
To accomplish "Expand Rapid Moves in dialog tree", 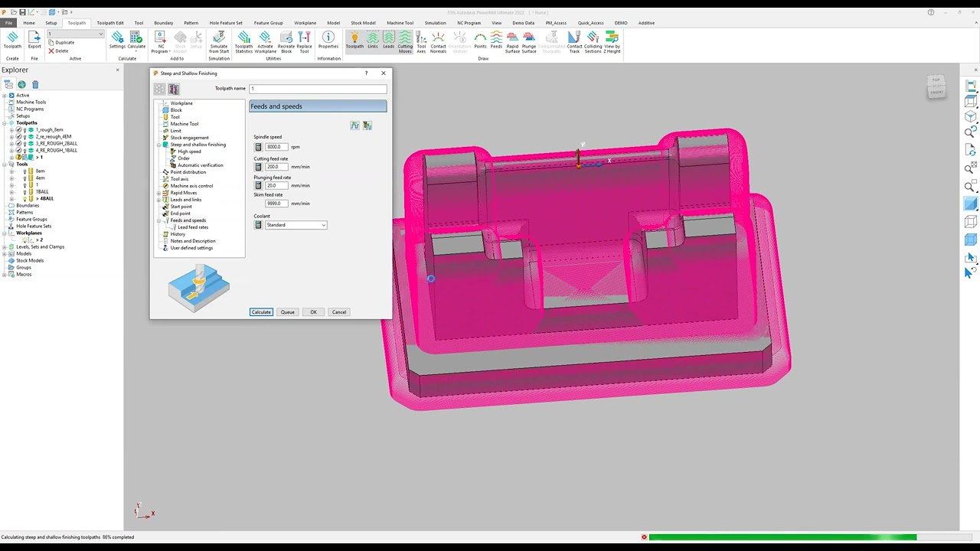I will [158, 193].
